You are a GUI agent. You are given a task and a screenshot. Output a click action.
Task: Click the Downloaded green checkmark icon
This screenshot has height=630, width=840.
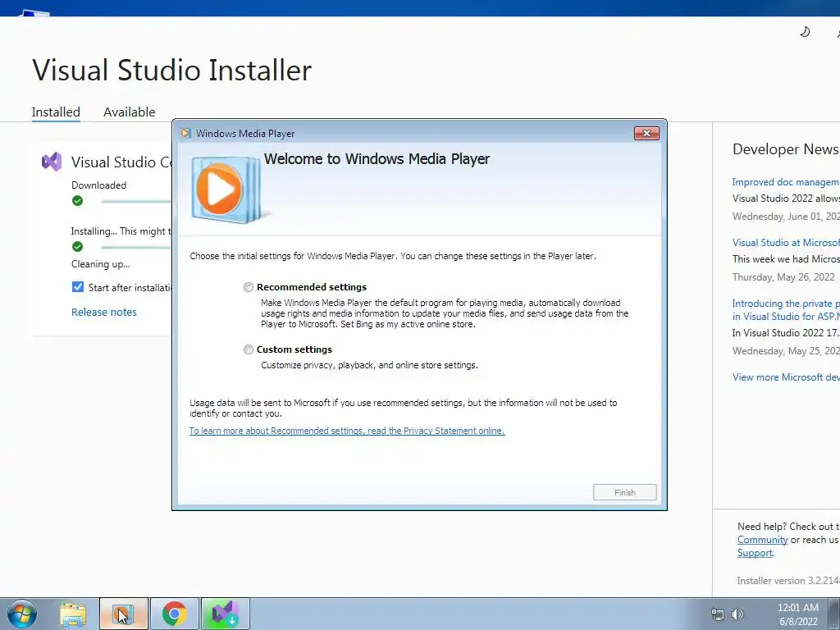pyautogui.click(x=78, y=201)
